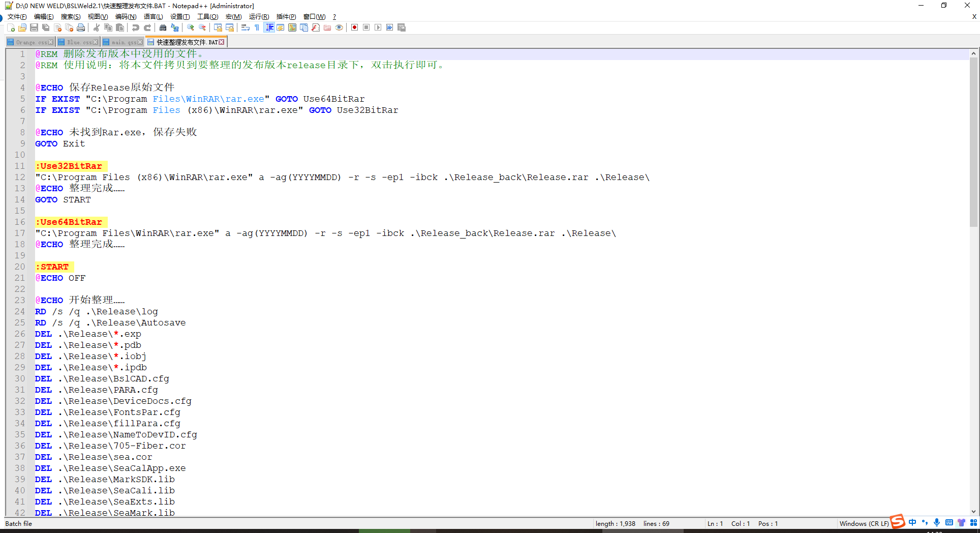Viewport: 980px width, 533px height.
Task: Close the main.qss tab
Action: click(x=140, y=42)
